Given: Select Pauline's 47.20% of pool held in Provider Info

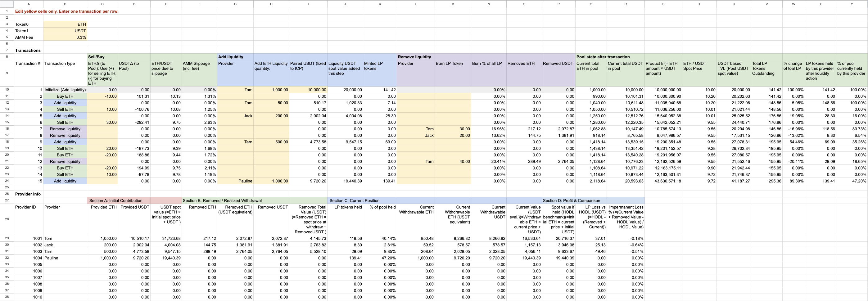Looking at the screenshot, I should pos(380,258).
